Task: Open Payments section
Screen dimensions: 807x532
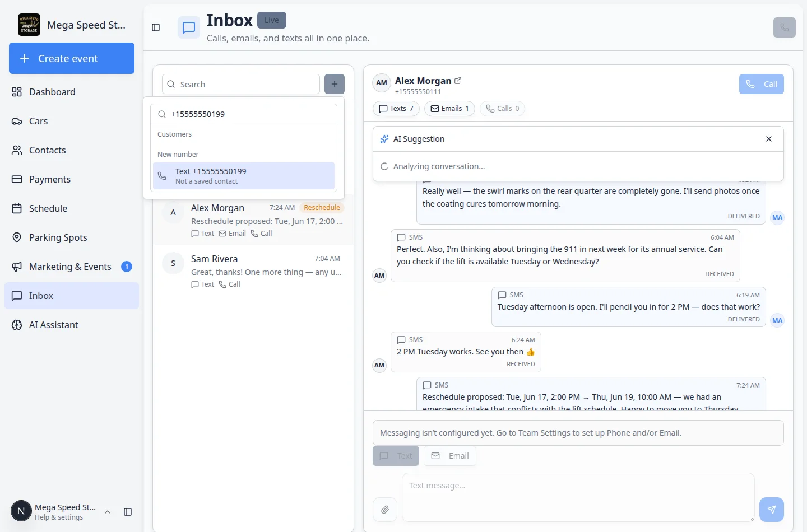Action: pyautogui.click(x=72, y=179)
